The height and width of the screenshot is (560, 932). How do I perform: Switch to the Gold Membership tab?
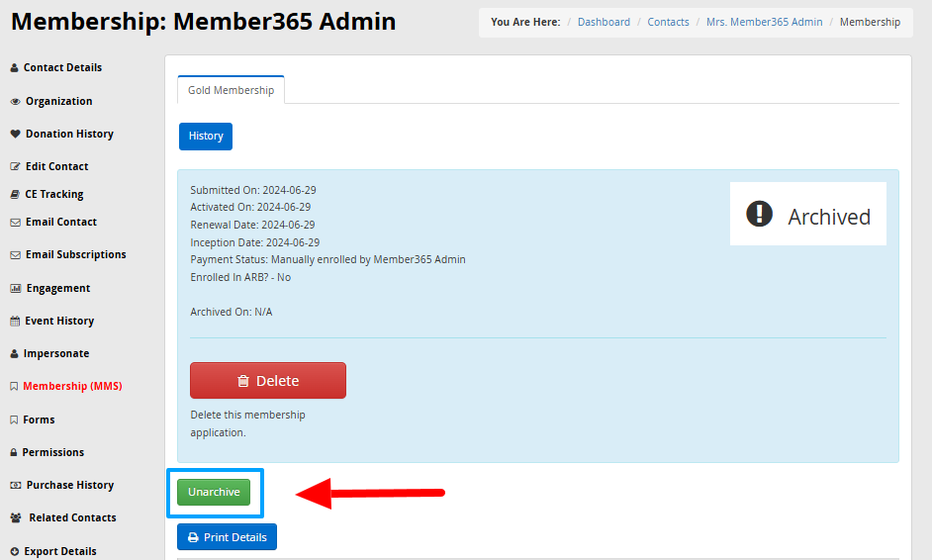(231, 90)
